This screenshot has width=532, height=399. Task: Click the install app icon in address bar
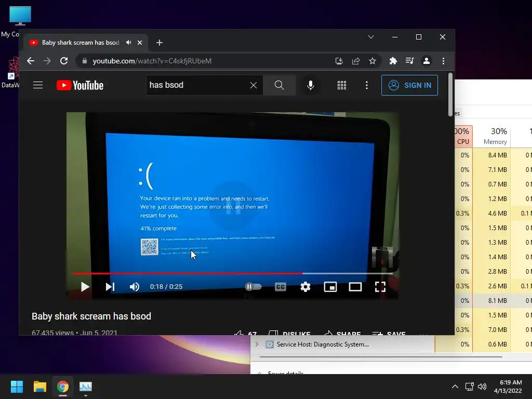point(339,61)
